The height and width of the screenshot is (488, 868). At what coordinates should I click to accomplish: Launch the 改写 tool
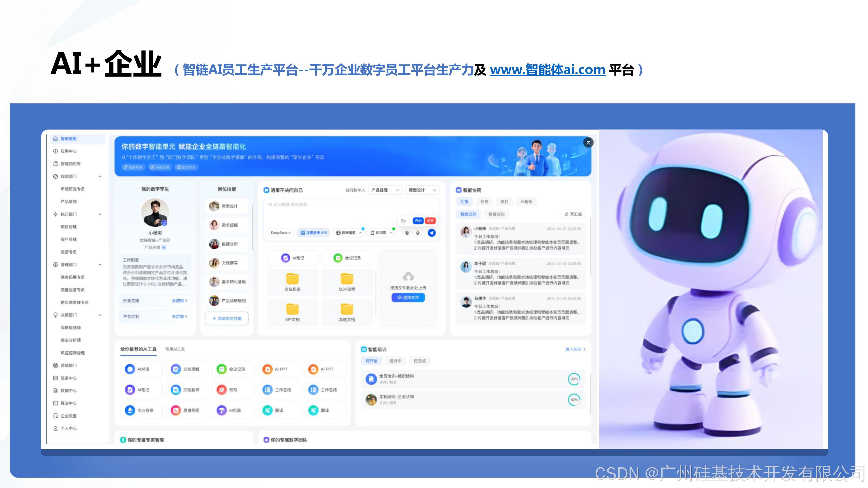[x=233, y=390]
